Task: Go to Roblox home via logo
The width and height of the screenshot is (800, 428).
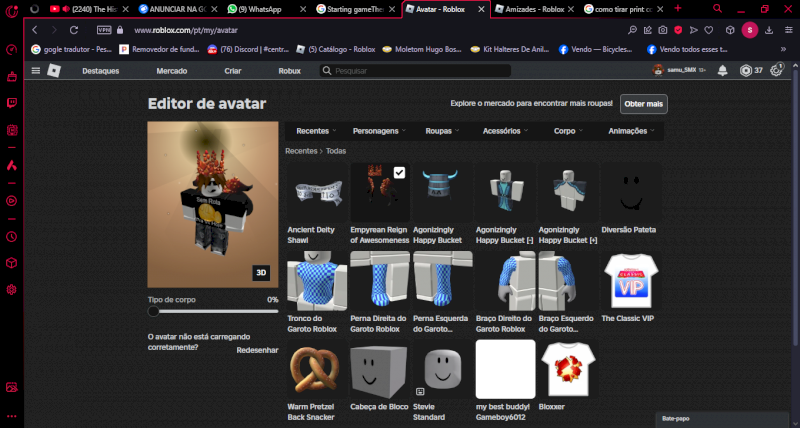Action: coord(54,70)
